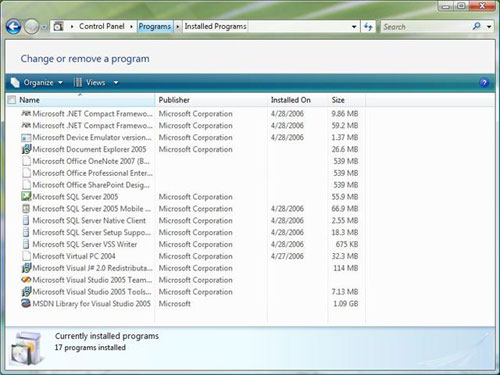Select MSDN Library for Visual Studio 2005 name

tap(91, 304)
